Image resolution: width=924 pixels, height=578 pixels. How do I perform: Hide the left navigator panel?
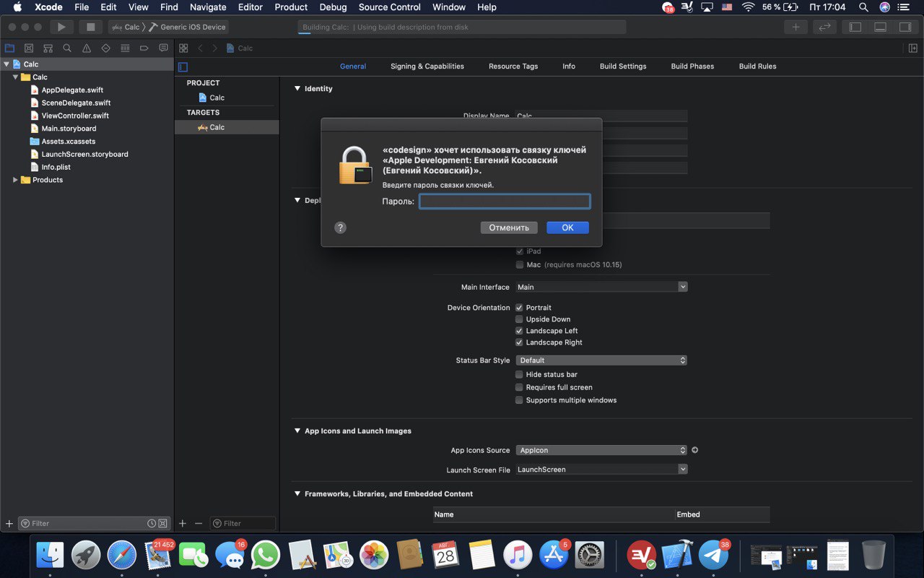click(855, 27)
